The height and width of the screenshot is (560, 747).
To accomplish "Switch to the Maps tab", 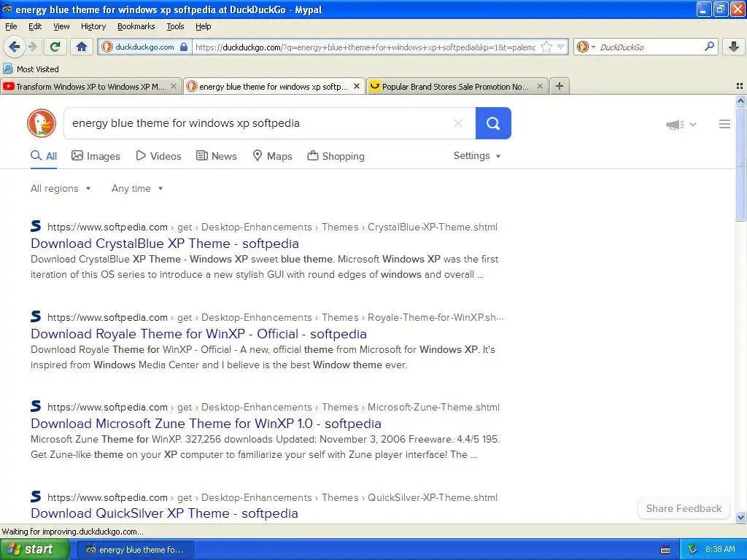I will coord(273,156).
